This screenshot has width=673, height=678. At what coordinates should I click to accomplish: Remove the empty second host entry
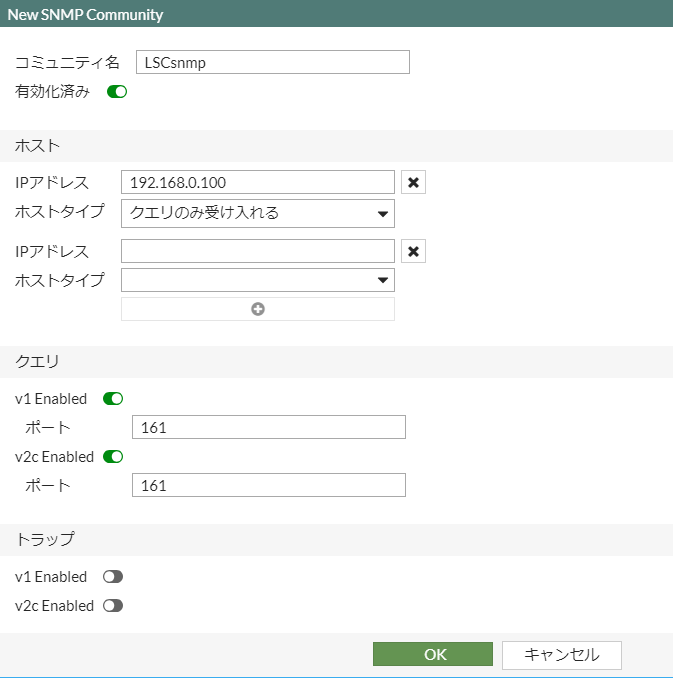pos(413,251)
